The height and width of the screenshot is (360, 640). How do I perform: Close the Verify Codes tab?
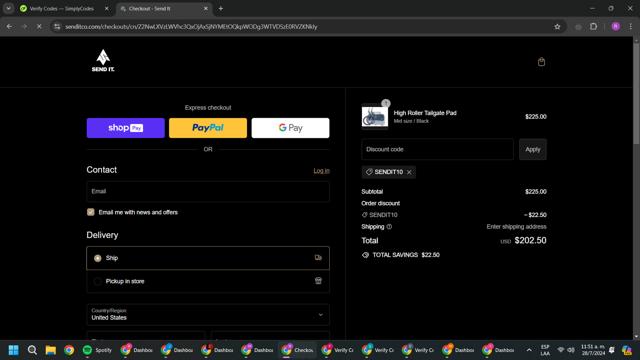[x=107, y=9]
